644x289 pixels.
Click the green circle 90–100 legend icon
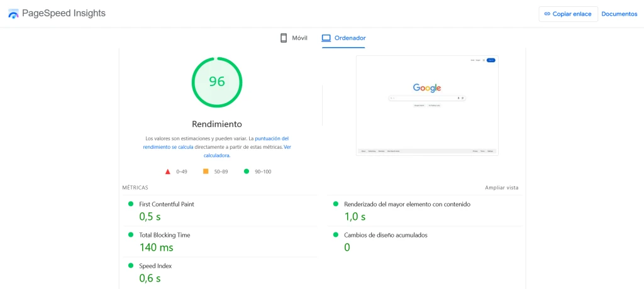[247, 171]
